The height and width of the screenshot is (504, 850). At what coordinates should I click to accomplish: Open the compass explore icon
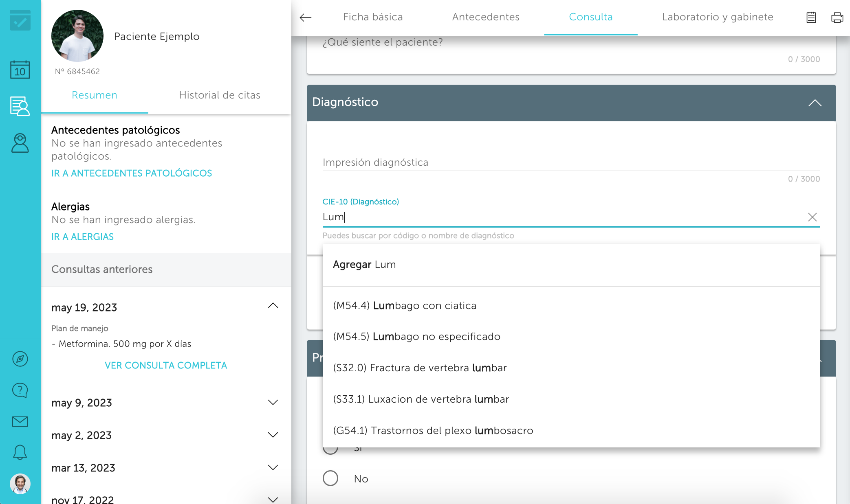click(x=20, y=359)
